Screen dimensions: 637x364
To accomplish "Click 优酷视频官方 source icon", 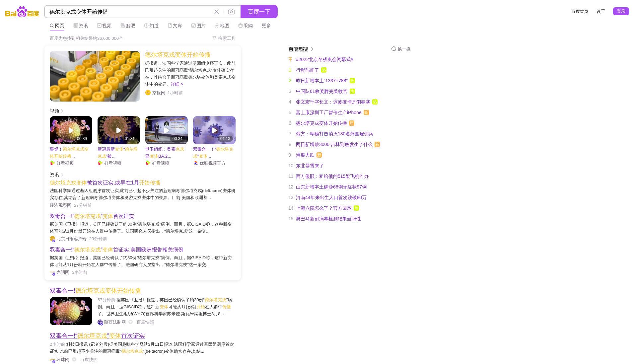I will click(x=196, y=163).
